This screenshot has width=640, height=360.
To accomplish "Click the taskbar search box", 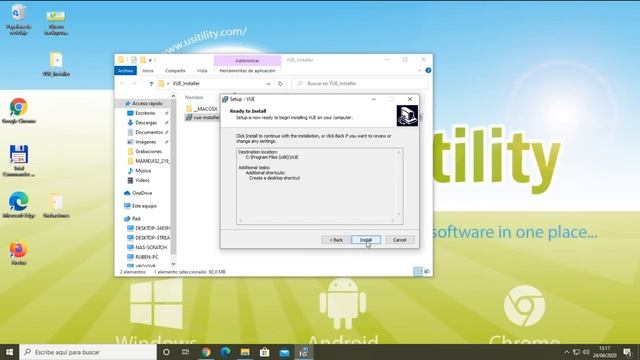I will [x=88, y=352].
